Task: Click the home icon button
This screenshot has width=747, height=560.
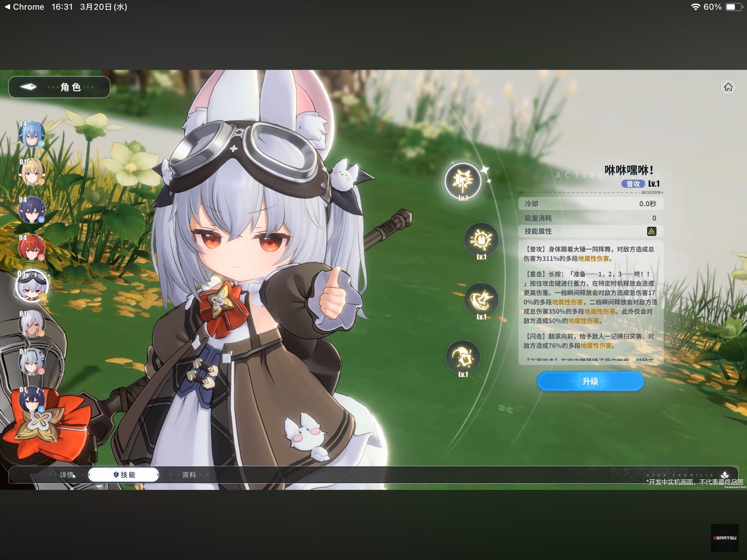Action: [x=728, y=87]
